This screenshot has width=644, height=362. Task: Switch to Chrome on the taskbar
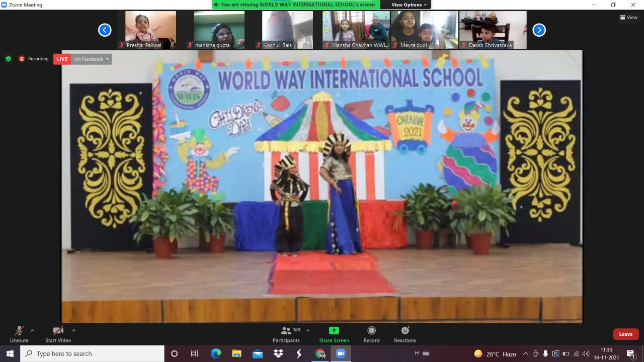click(x=320, y=354)
